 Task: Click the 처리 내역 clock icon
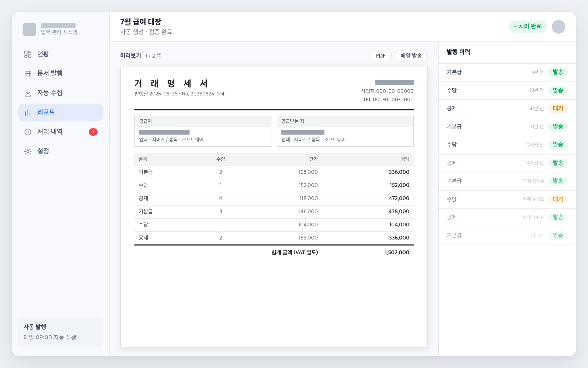click(28, 132)
